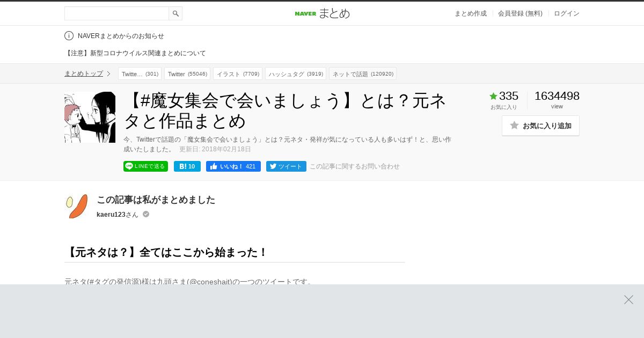Go to まとめトップ breadcrumb

click(84, 74)
